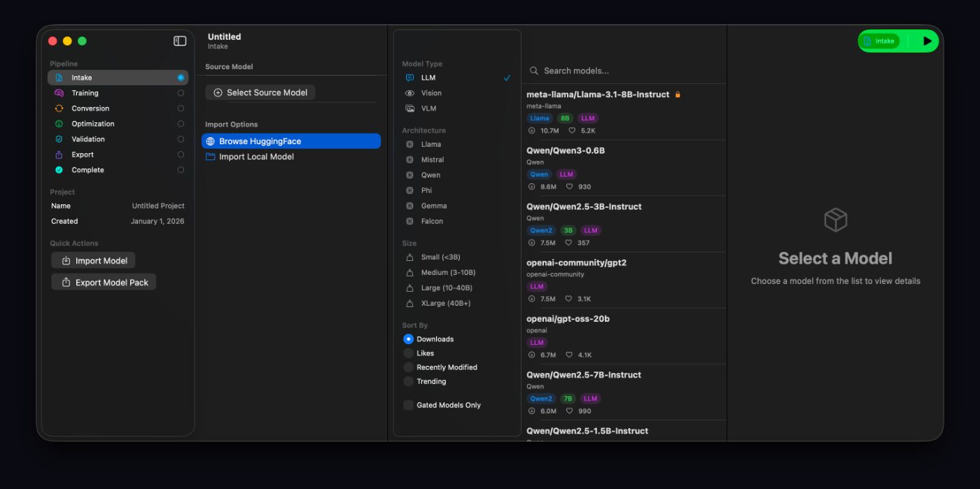The width and height of the screenshot is (980, 489).
Task: Click the January 1, 2026 created date
Action: [x=157, y=221]
